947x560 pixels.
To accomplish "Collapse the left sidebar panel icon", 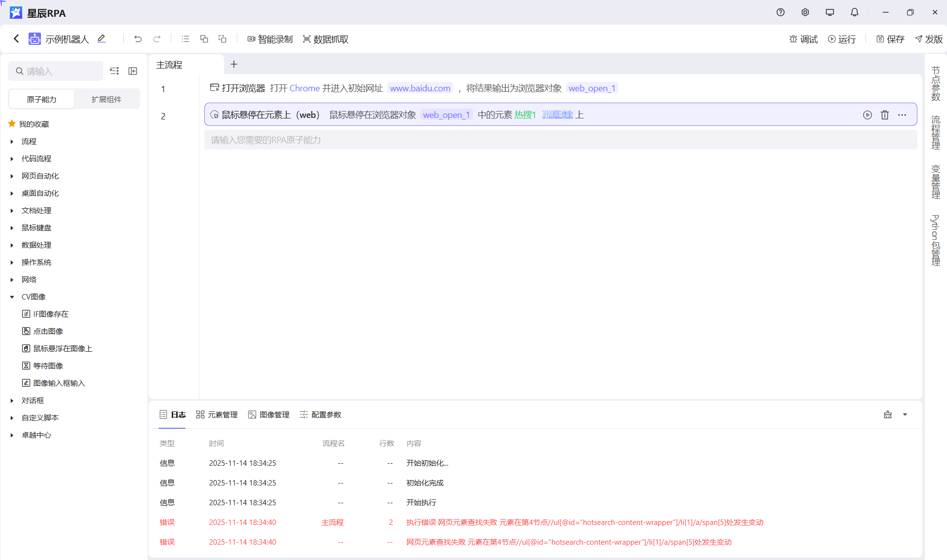I will click(x=133, y=71).
